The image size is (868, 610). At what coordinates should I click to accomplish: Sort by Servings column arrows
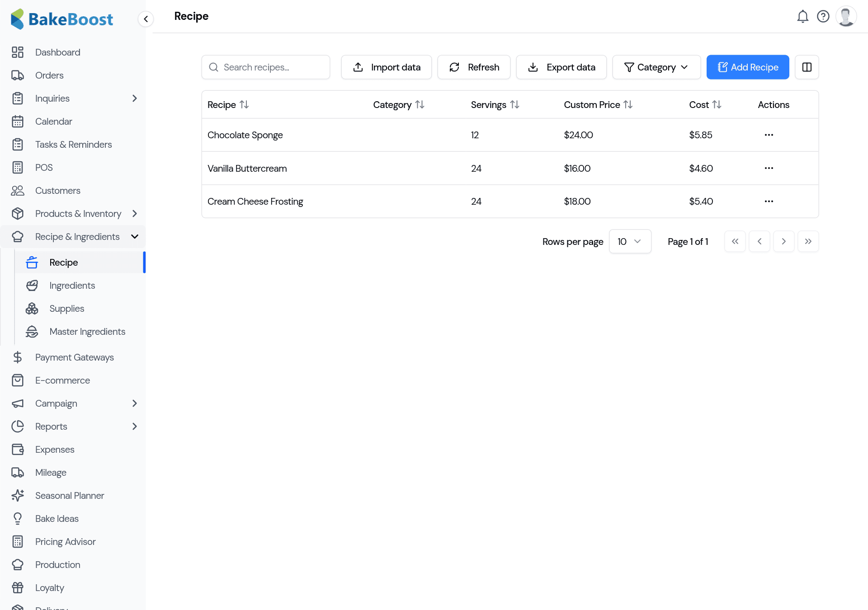tap(514, 105)
